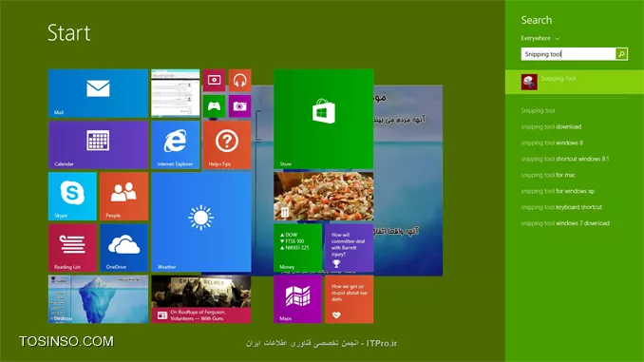This screenshot has height=362, width=644.
Task: Click the search magnifier button
Action: [x=621, y=54]
